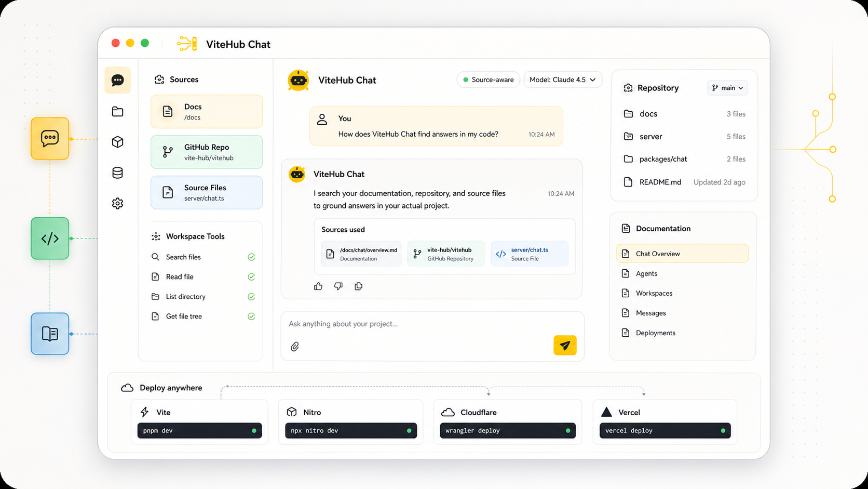Viewport: 868px width, 489px height.
Task: Click the npx nitro dev command bar
Action: tap(351, 430)
